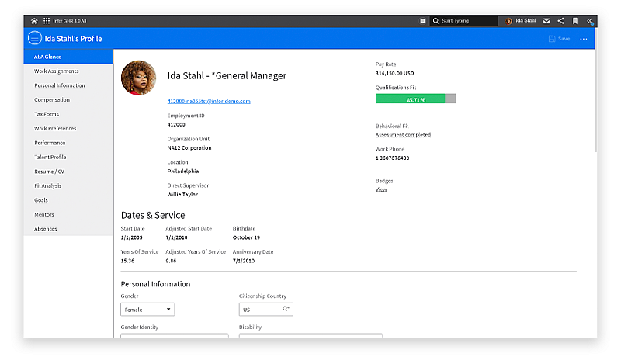Open the three-dot more actions menu

point(584,39)
